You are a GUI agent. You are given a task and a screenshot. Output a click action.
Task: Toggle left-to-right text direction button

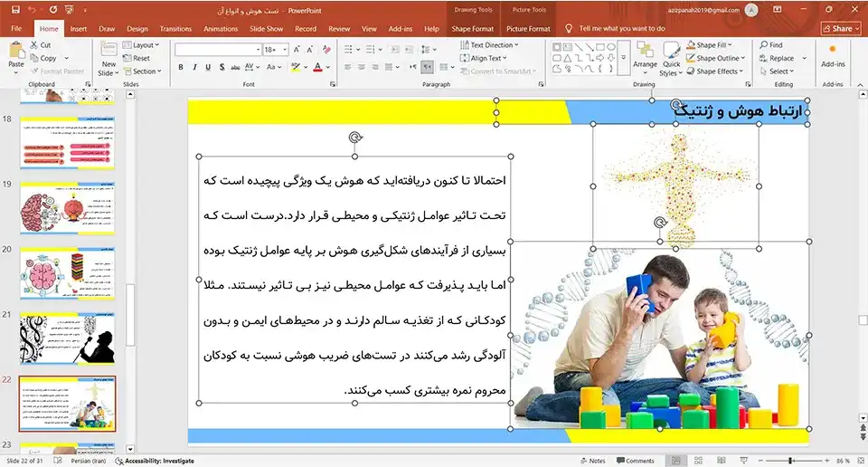coord(413,67)
